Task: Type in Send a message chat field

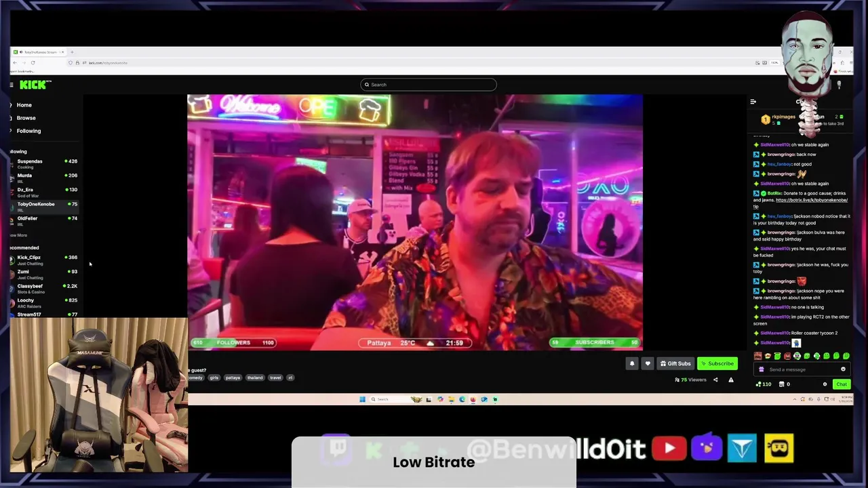Action: pyautogui.click(x=800, y=369)
